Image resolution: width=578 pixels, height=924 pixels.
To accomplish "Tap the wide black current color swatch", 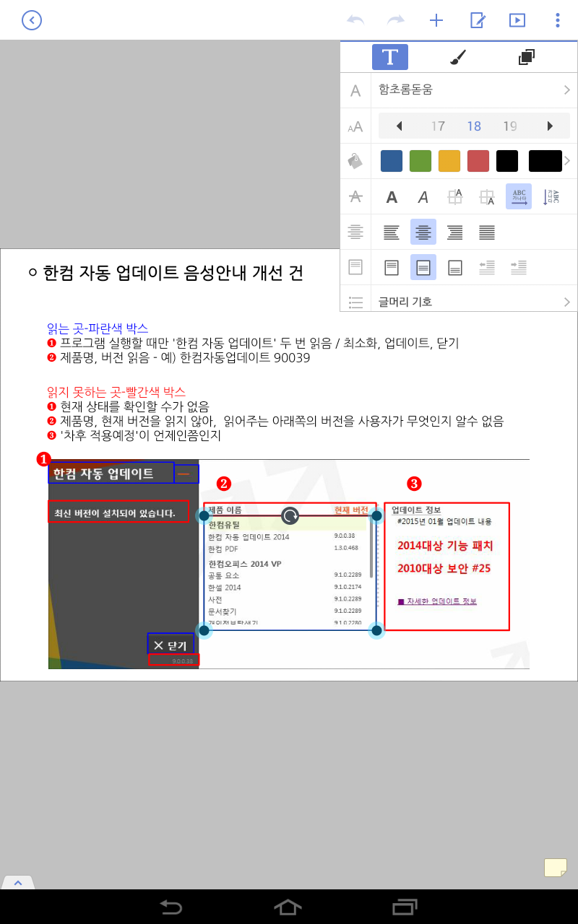I will pos(545,161).
